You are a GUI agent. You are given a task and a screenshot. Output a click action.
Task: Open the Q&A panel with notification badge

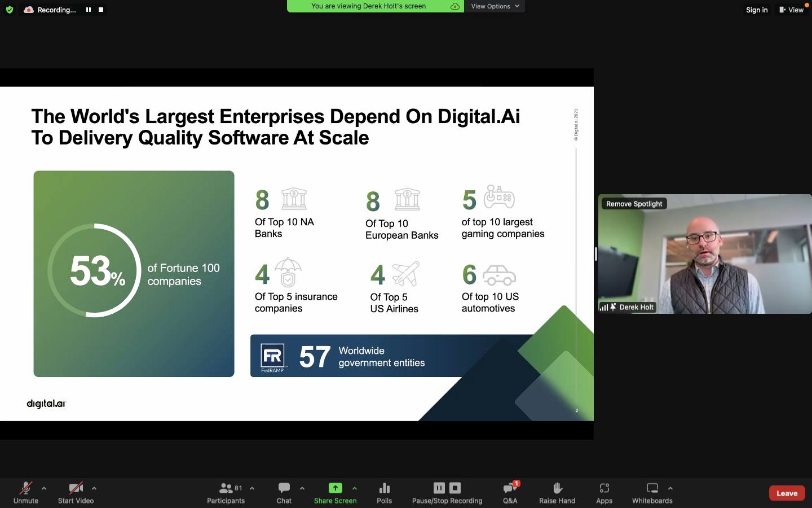coord(510,493)
